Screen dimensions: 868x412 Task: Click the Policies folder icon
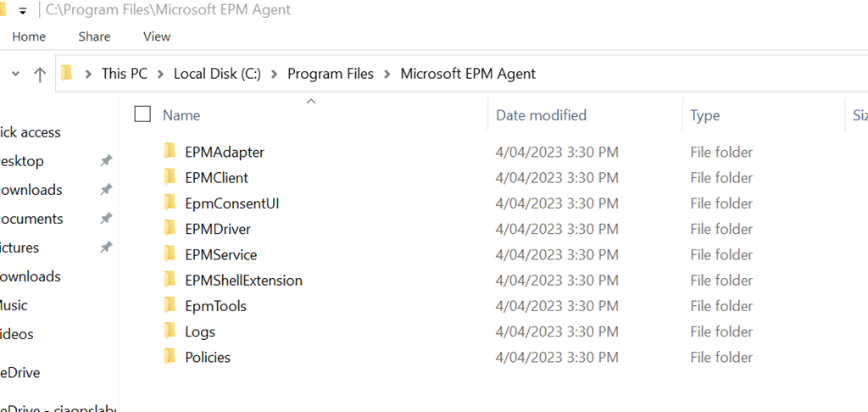170,357
